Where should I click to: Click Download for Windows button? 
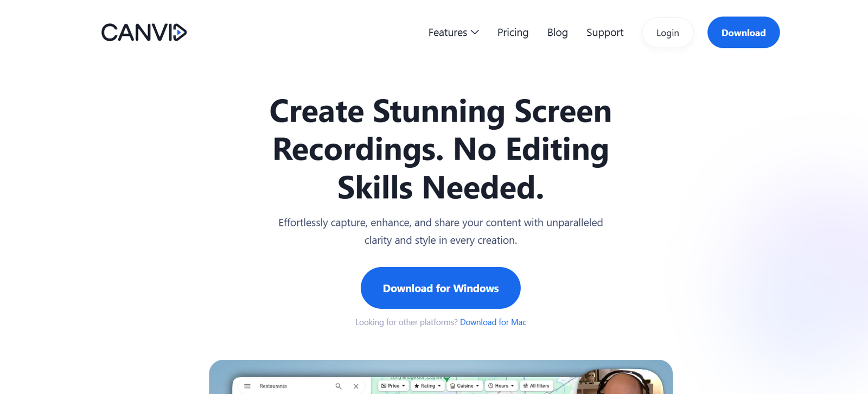441,288
